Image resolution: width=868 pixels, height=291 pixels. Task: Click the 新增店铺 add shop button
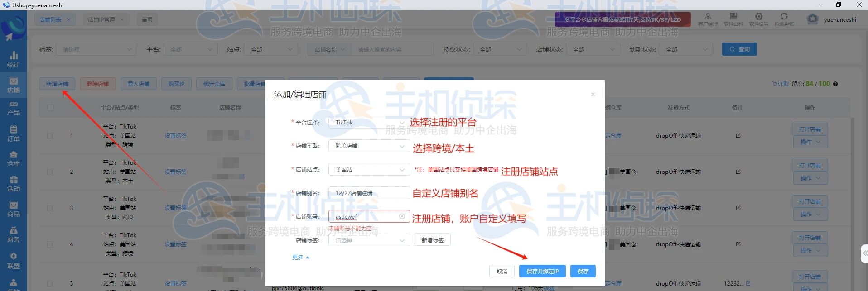tap(57, 84)
